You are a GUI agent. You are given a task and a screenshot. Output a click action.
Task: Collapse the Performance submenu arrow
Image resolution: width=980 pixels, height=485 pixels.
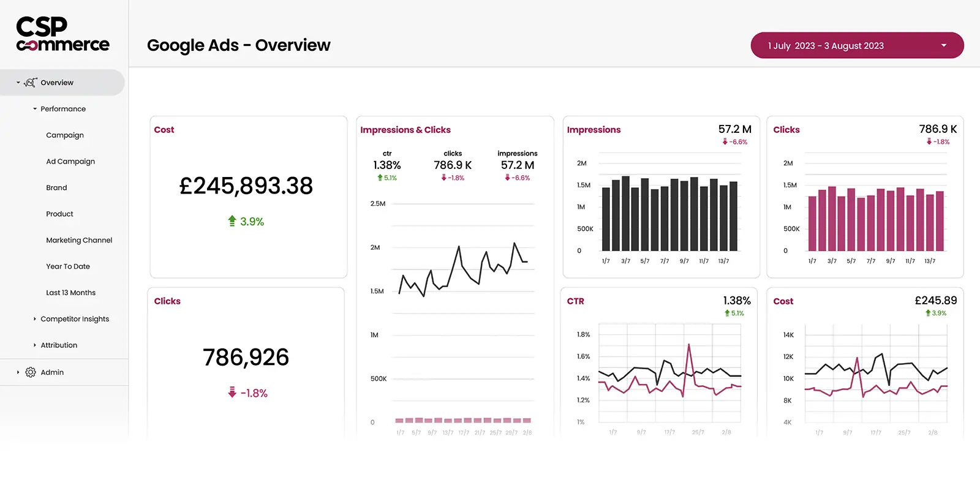(35, 109)
